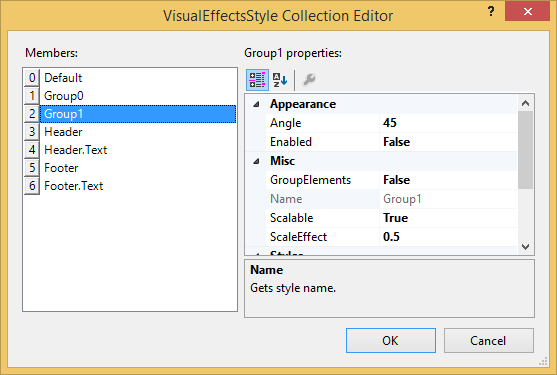Screen dimensions: 557x375
Task: Toggle the Scalable True value
Action: (x=448, y=218)
